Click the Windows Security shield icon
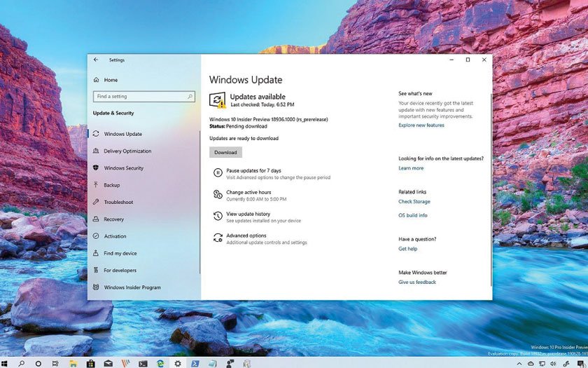The image size is (588, 368). tap(96, 168)
